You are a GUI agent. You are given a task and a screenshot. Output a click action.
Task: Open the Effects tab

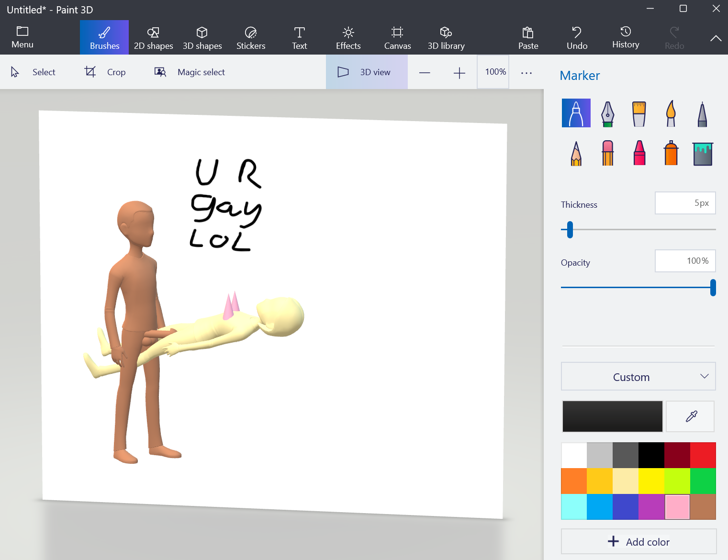[x=348, y=37]
